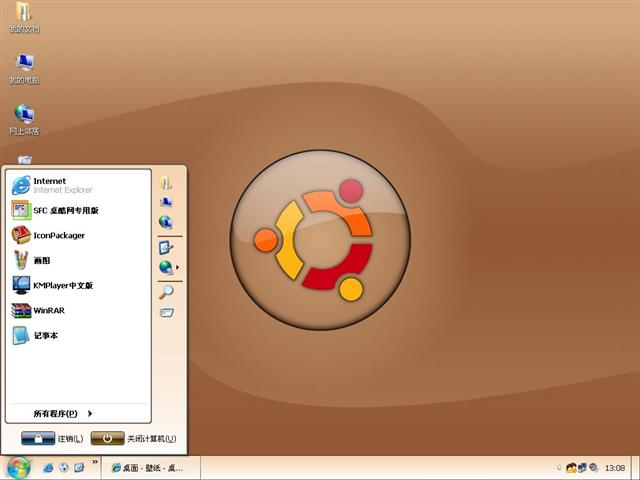
Task: Open My Computer icon in Start menu right column
Action: (x=166, y=202)
